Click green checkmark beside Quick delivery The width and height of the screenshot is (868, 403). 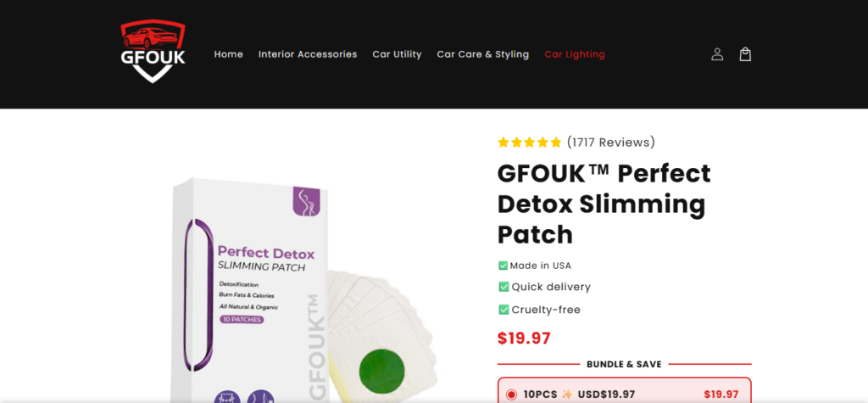tap(504, 287)
